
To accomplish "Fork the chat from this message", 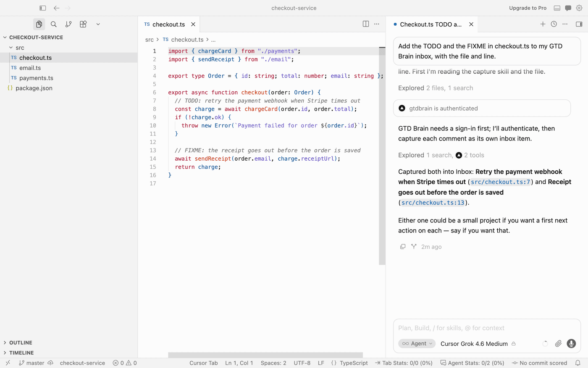I will coord(414,246).
